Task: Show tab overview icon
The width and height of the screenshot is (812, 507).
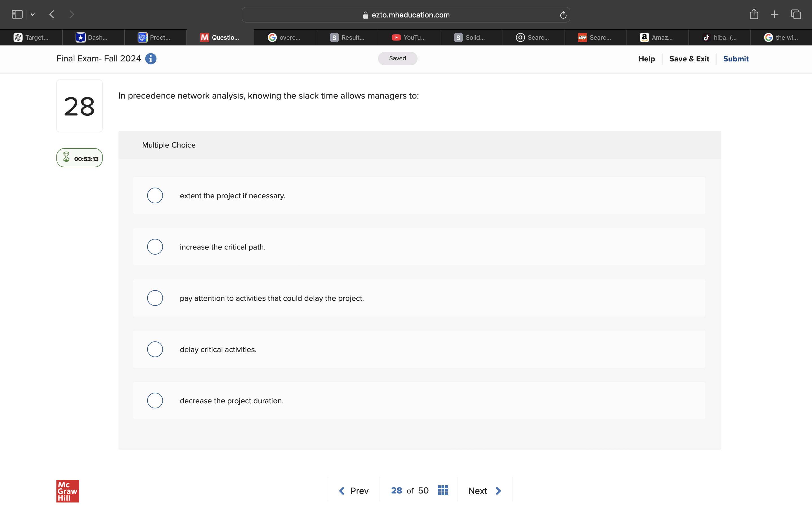Action: [x=796, y=14]
